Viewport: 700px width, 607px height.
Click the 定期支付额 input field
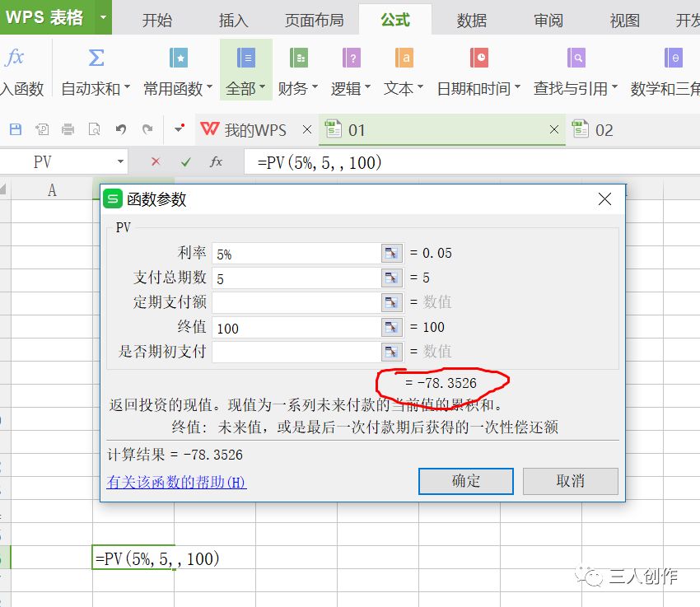(295, 303)
